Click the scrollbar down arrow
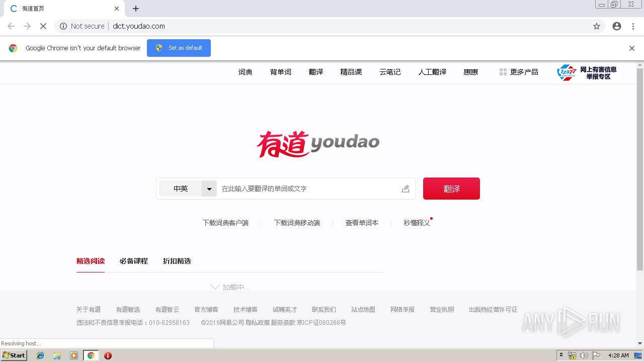Image resolution: width=644 pixels, height=362 pixels. 640,343
